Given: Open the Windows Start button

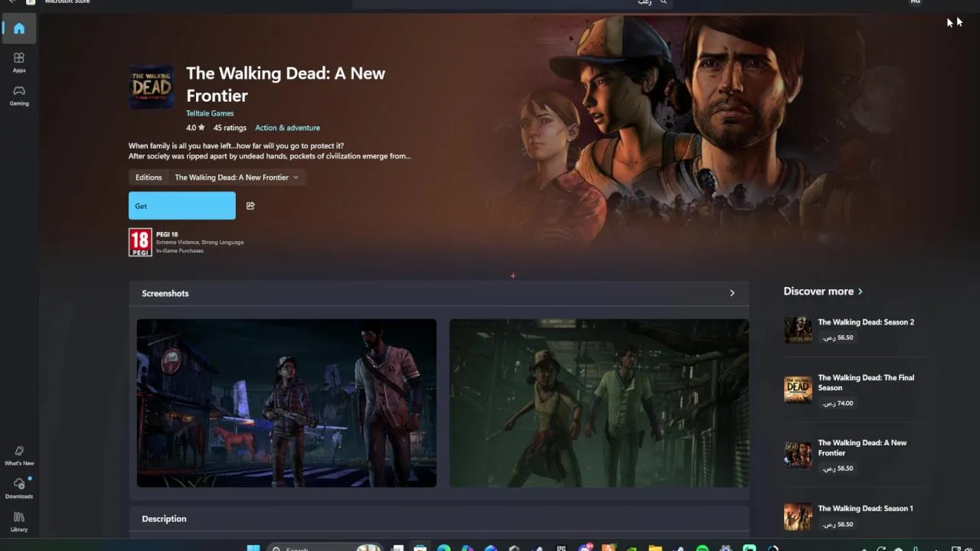Looking at the screenshot, I should [x=253, y=548].
